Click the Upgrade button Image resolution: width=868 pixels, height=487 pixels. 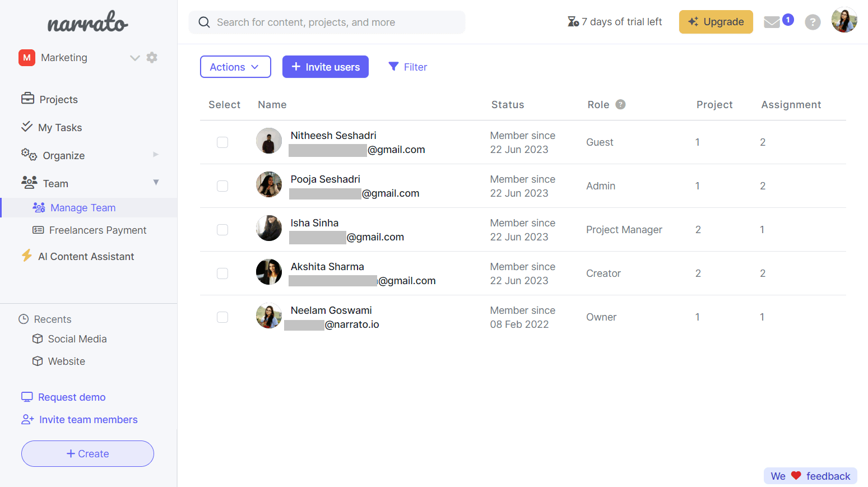[x=716, y=22]
